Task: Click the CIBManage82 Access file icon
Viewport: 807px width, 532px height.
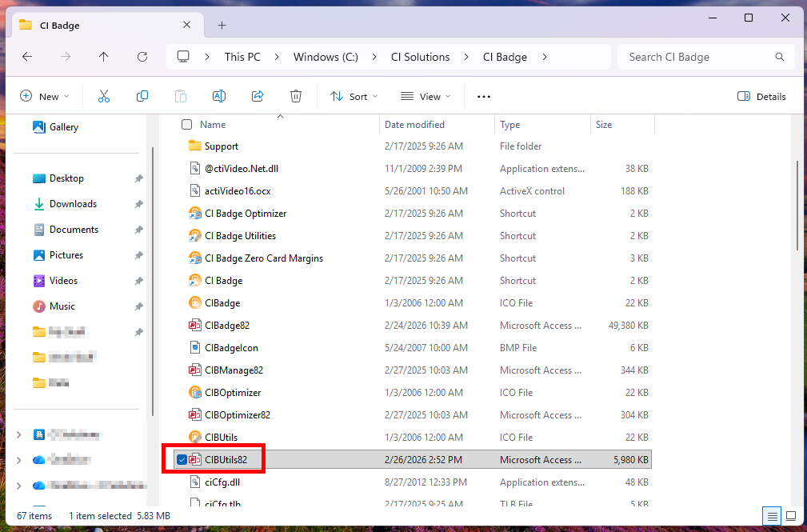Action: click(x=194, y=370)
